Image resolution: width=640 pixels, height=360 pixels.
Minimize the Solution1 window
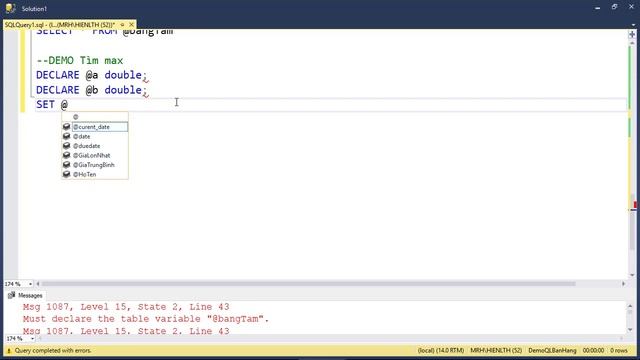(598, 8)
